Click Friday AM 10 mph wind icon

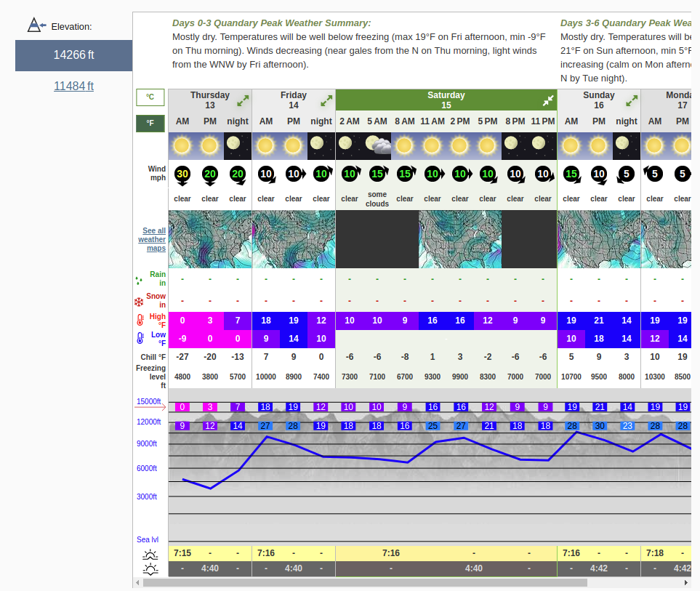266,174
